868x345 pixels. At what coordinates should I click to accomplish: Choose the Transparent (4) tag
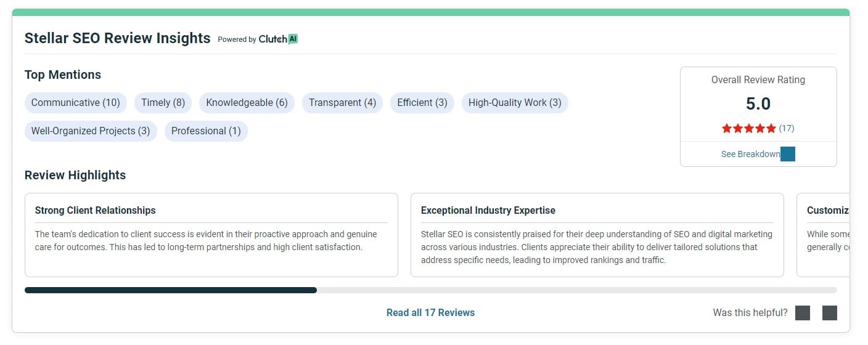tap(342, 103)
